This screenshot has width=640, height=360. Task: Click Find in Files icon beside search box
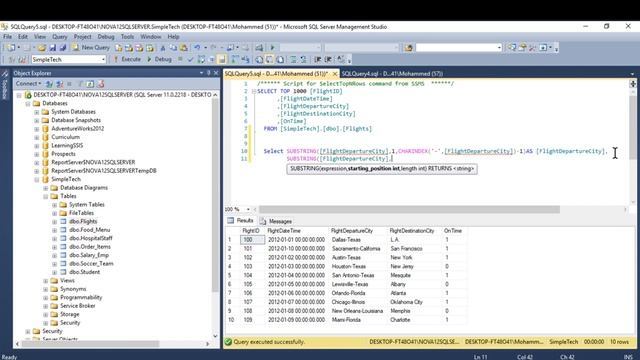pos(408,48)
